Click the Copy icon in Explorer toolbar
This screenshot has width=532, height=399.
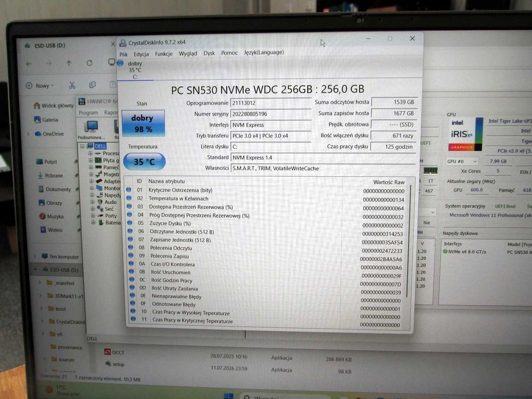pyautogui.click(x=92, y=85)
